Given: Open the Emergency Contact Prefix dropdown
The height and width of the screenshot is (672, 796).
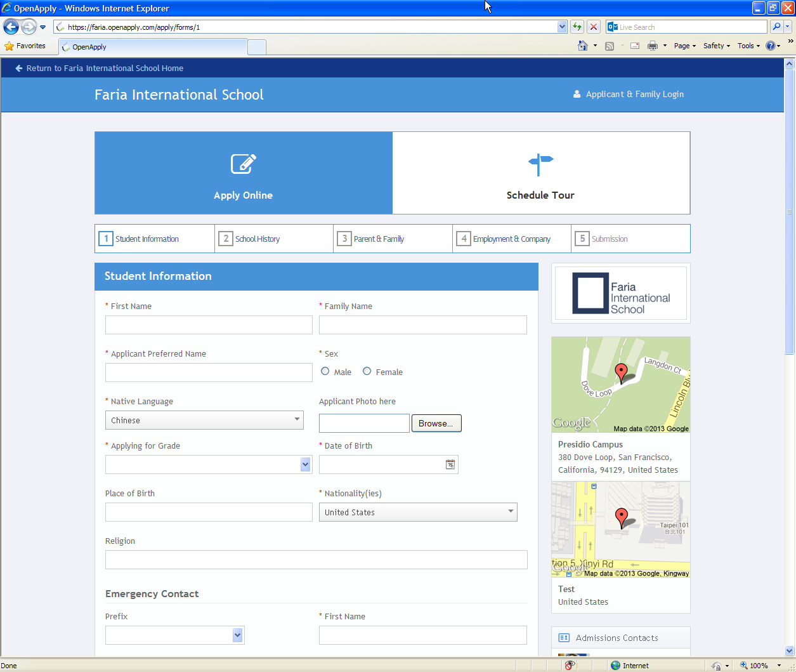Looking at the screenshot, I should coord(175,635).
